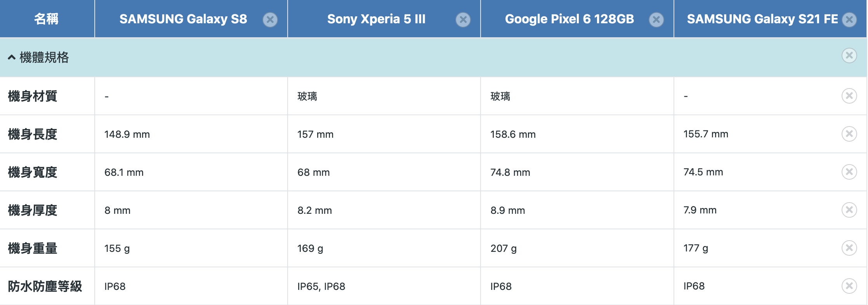Viewport: 868px width, 305px height.
Task: Remove Sony Xperia 5 III column
Action: click(x=463, y=19)
